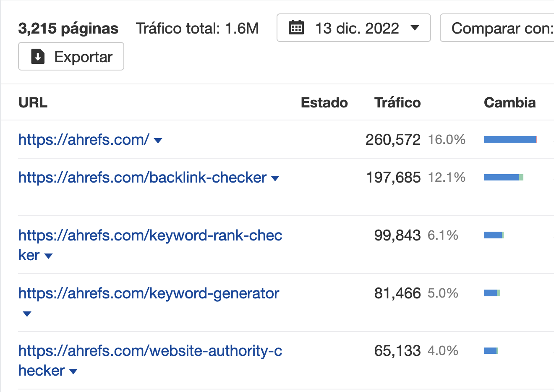Expand the backlink-checker URL arrow

click(275, 178)
